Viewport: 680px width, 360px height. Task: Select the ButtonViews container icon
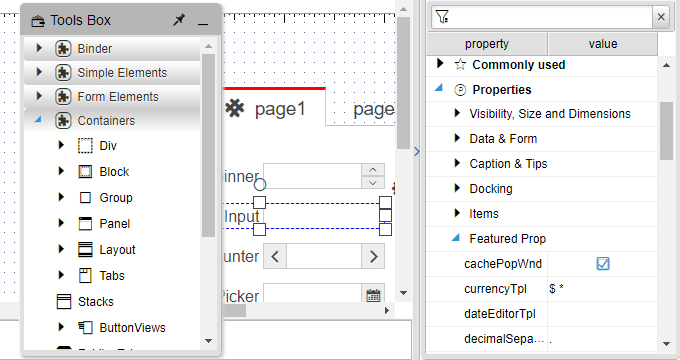(85, 327)
